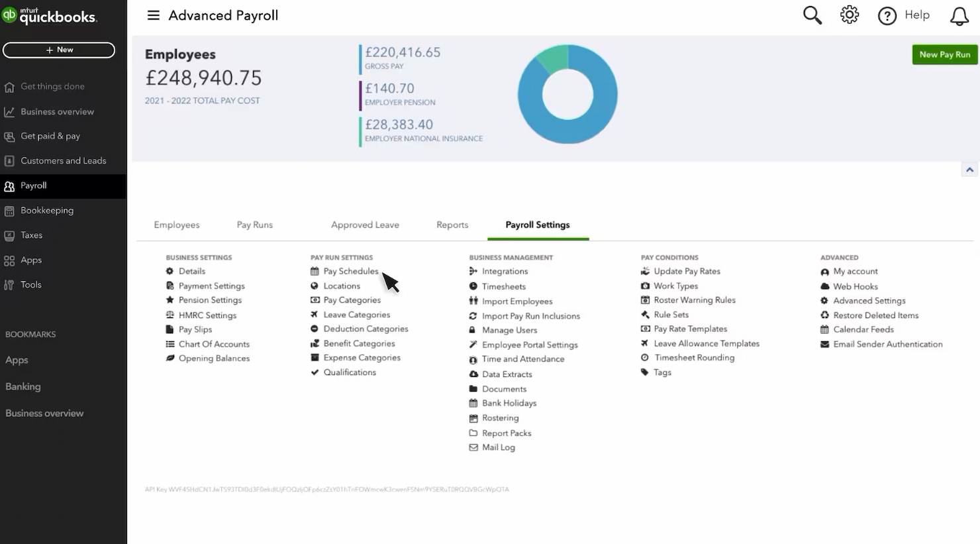Open the Calendar Feeds link
This screenshot has height=544, width=980.
pos(863,329)
